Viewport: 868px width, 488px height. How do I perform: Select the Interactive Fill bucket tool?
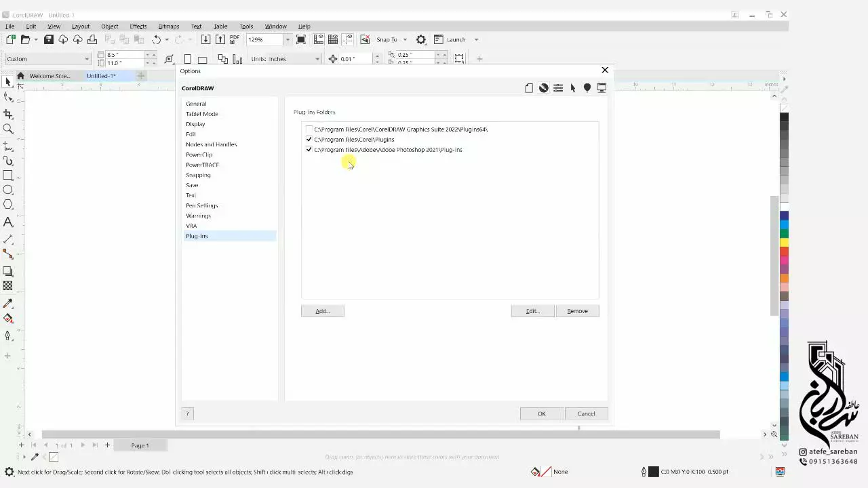click(8, 318)
